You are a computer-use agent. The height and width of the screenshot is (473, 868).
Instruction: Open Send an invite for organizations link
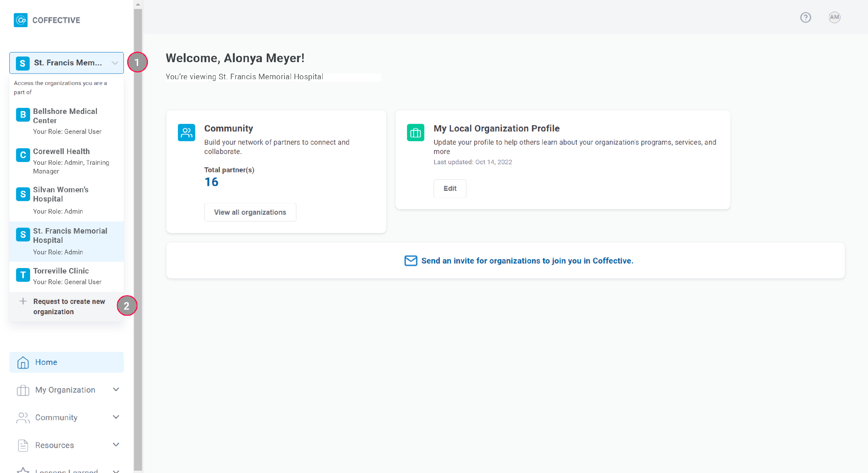click(x=527, y=260)
